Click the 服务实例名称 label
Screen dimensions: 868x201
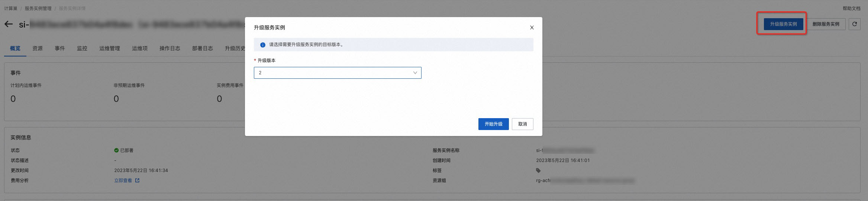click(446, 150)
